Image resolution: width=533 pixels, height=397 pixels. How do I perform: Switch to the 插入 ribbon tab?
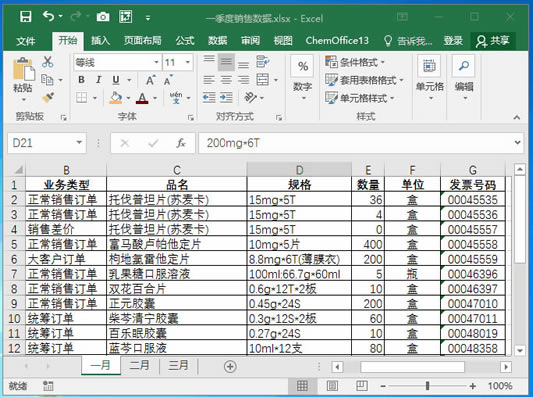(x=100, y=41)
